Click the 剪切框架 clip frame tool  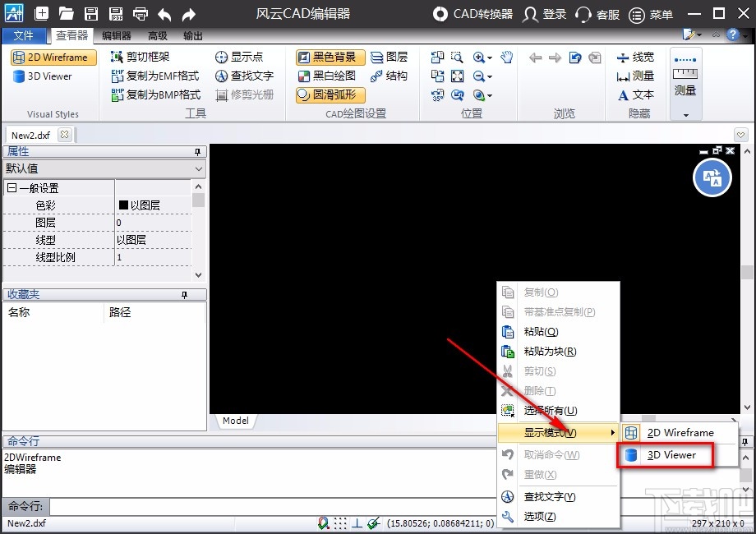(141, 57)
